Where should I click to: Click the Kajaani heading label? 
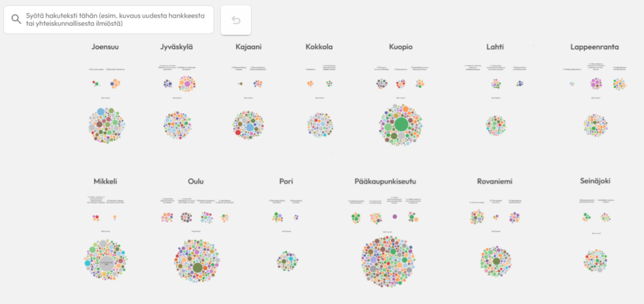pos(248,47)
